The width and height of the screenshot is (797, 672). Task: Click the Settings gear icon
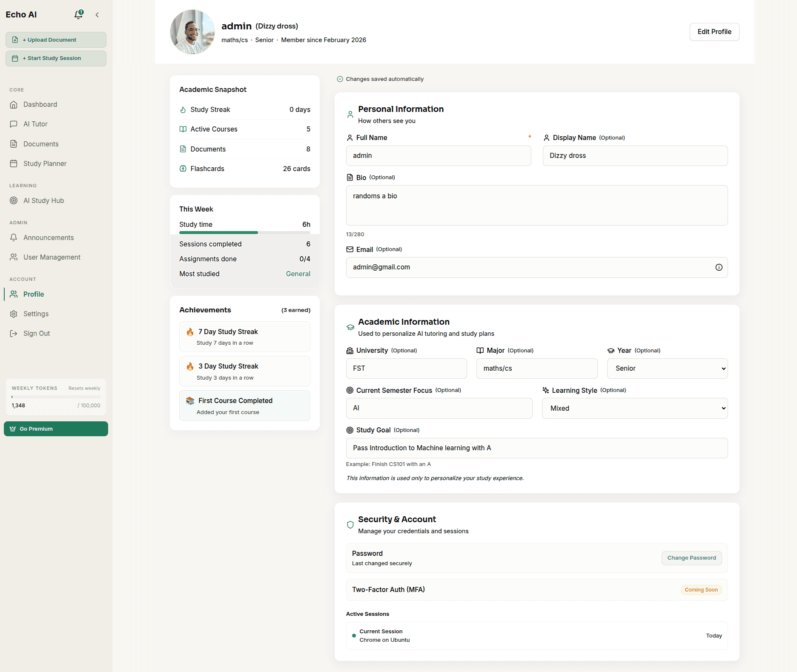pos(14,314)
